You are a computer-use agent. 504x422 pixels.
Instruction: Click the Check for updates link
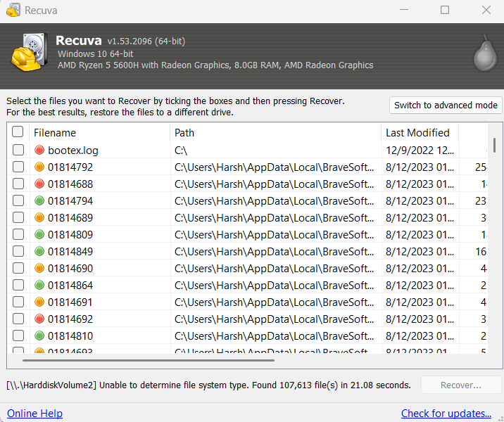[x=446, y=414]
